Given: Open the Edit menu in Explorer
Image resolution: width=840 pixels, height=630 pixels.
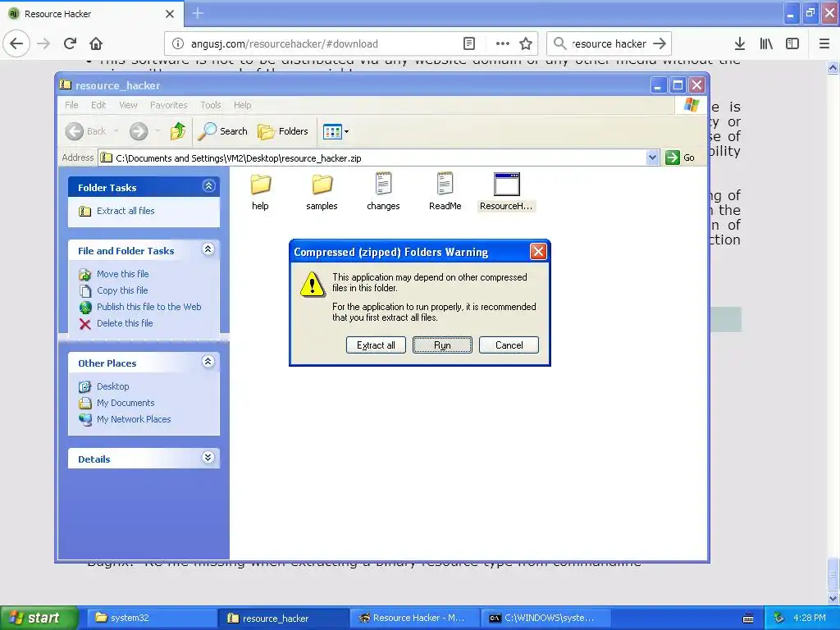Looking at the screenshot, I should tap(98, 105).
